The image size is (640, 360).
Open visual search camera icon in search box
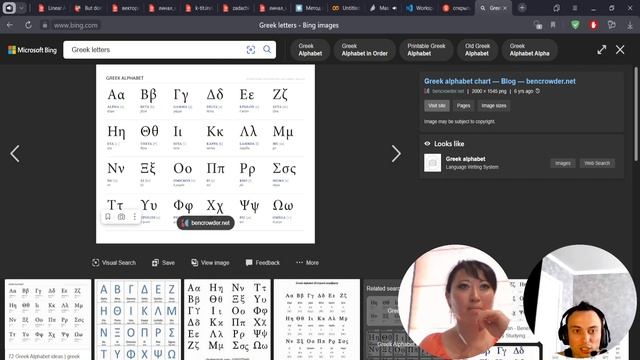[x=251, y=50]
